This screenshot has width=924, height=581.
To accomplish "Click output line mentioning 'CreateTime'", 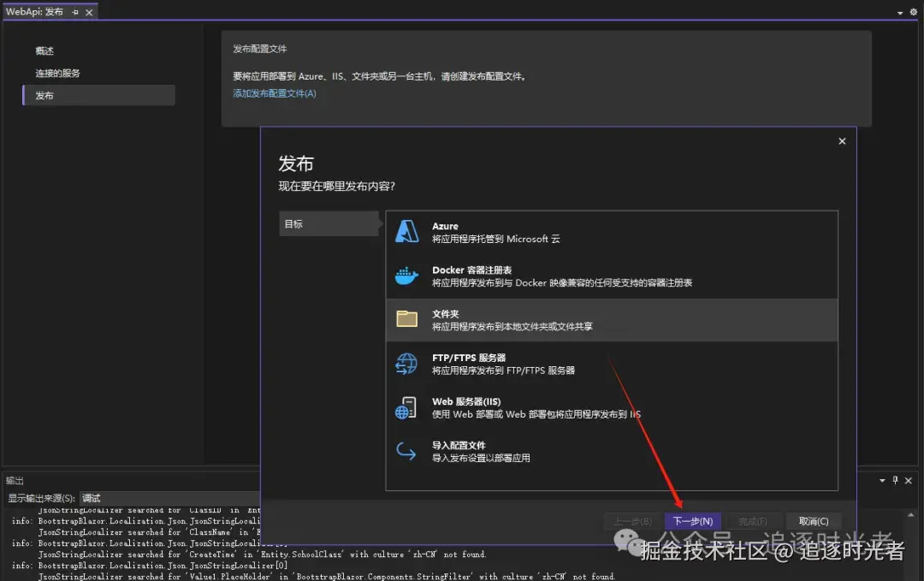I will [x=262, y=554].
